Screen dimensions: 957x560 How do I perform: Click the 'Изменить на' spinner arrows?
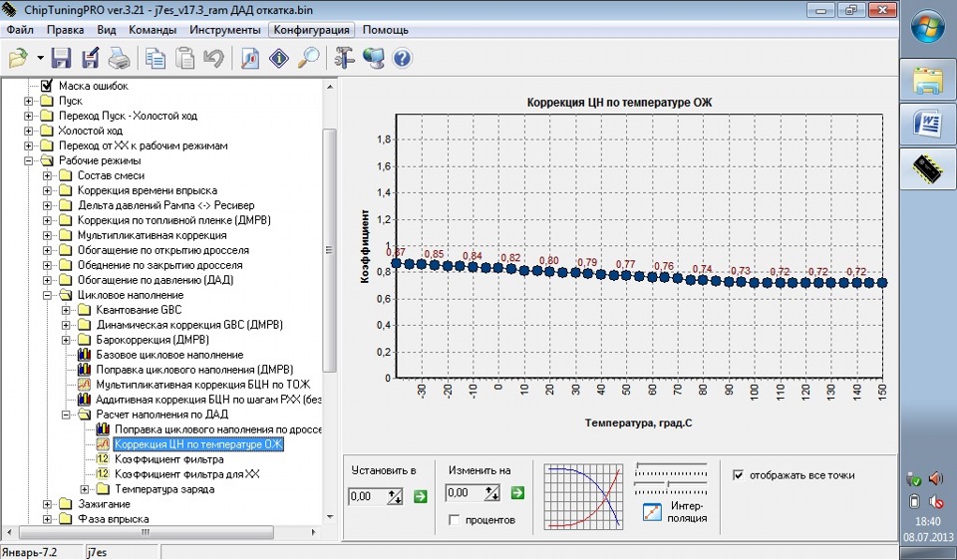pos(492,493)
